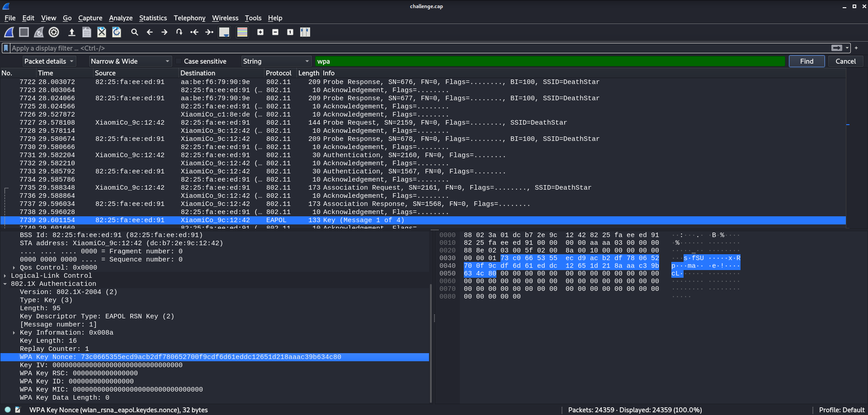This screenshot has width=868, height=415.
Task: Zoom out main window text
Action: (275, 32)
